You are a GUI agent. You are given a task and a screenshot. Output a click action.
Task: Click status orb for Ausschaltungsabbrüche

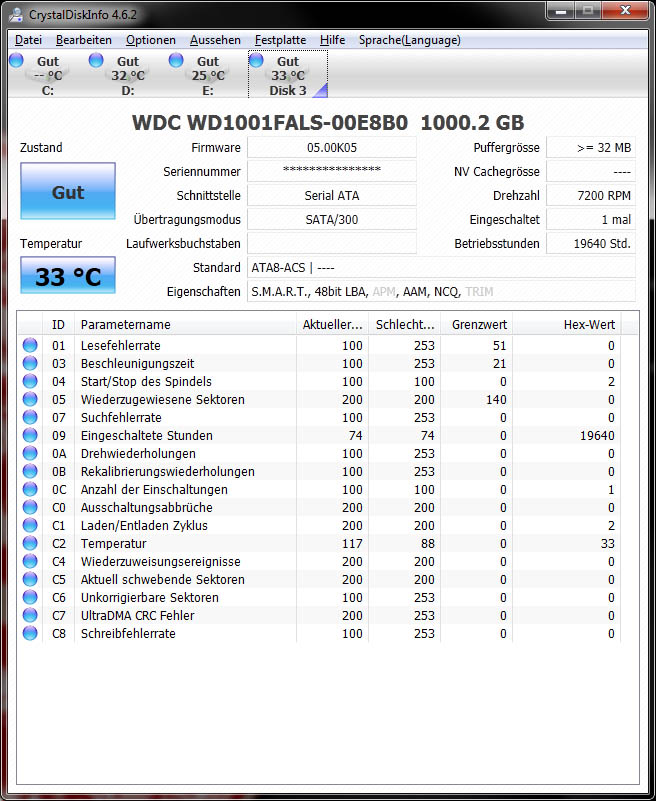tap(30, 507)
